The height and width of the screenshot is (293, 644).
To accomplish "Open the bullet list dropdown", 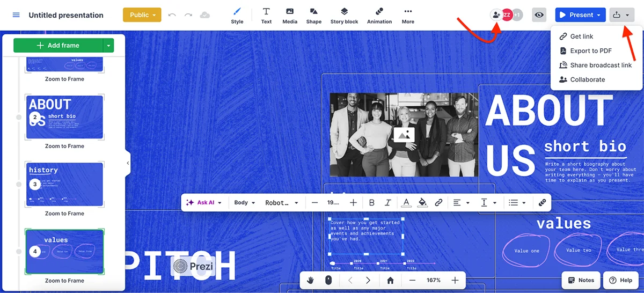I will point(518,203).
